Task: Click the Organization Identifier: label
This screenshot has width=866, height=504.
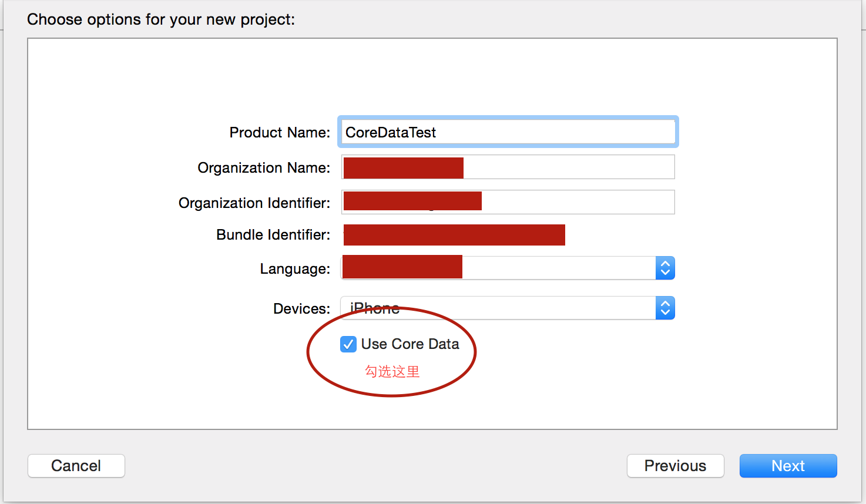Action: click(x=254, y=203)
